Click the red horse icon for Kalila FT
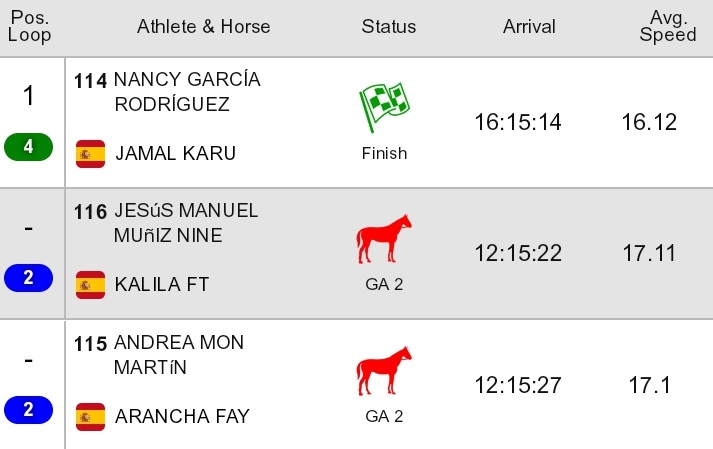 384,239
